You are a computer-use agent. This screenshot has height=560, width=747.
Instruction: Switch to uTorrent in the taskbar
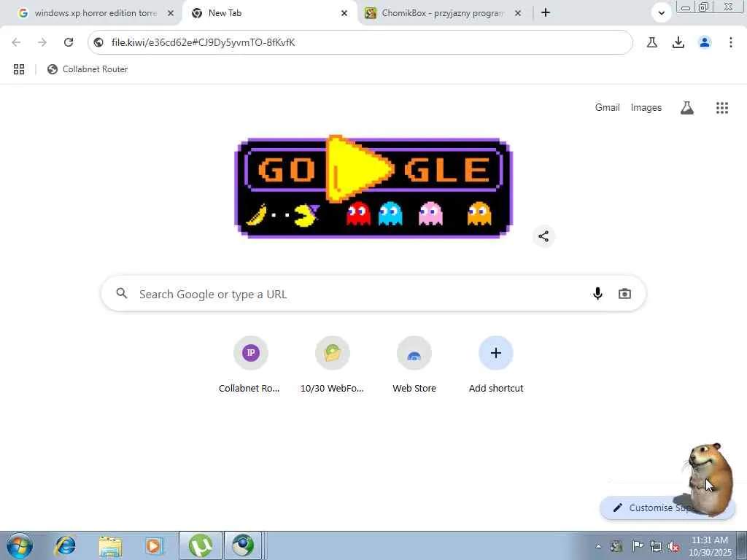point(201,545)
